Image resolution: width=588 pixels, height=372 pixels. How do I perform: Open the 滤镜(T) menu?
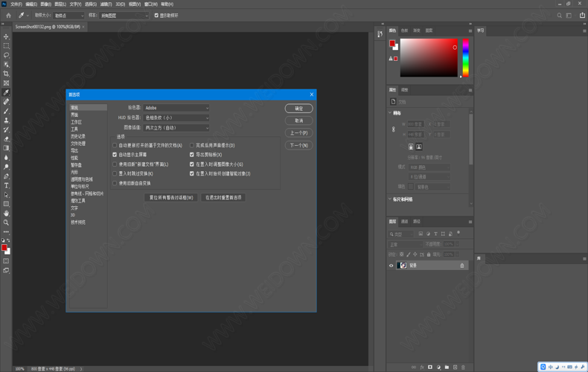[106, 4]
